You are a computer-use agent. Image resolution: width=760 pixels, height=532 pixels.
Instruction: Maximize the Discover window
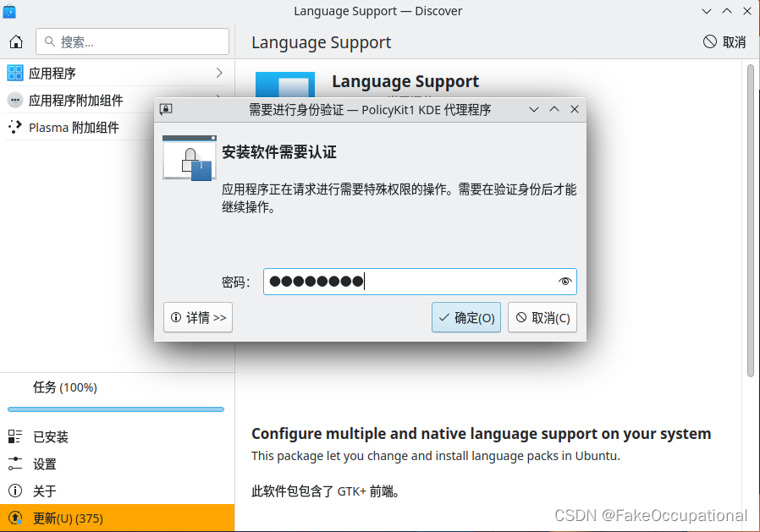[727, 11]
